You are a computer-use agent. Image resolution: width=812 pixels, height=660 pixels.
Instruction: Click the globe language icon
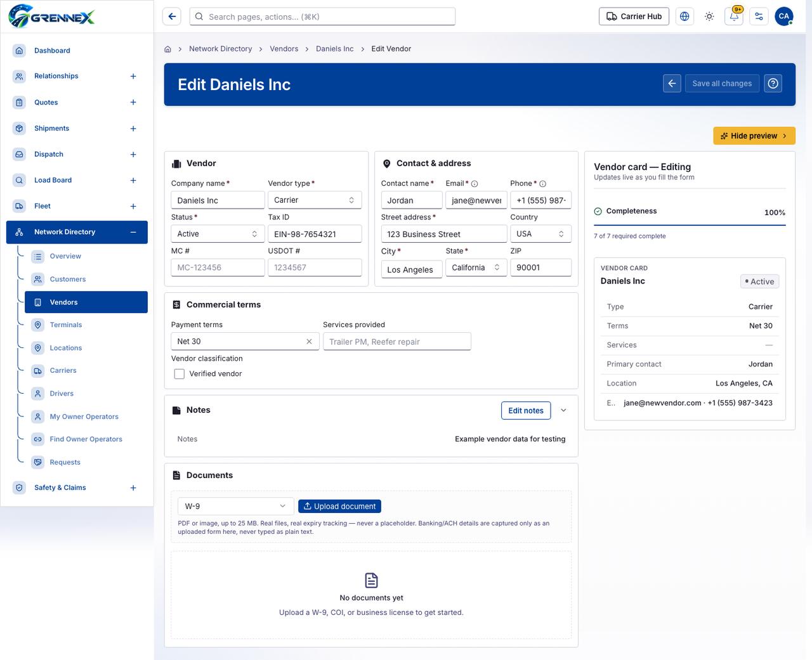click(684, 16)
